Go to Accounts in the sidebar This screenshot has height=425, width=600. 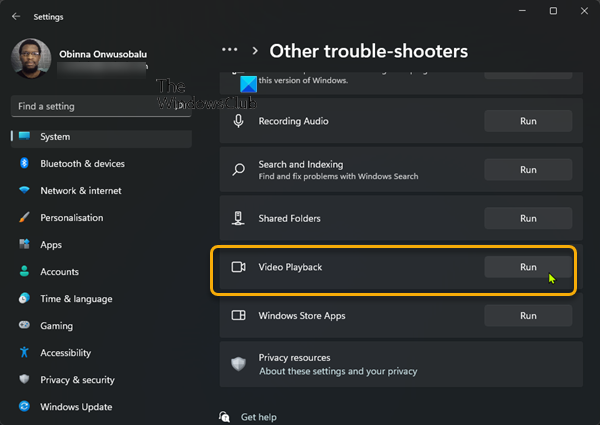click(x=59, y=272)
